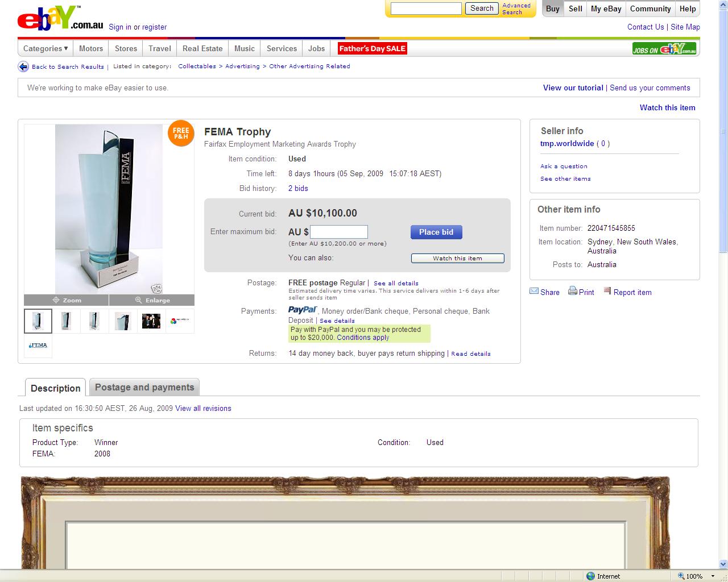Click PayPal Conditions apply link
This screenshot has height=582, width=728.
(x=363, y=337)
